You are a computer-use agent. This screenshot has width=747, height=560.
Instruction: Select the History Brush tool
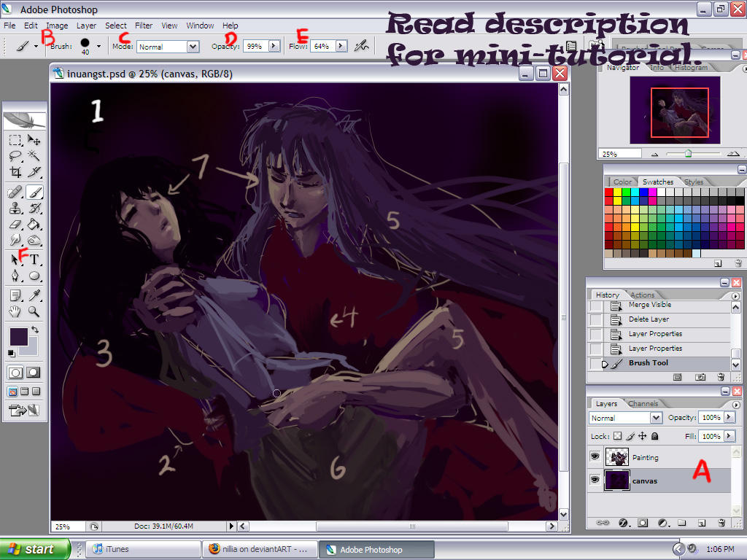pyautogui.click(x=34, y=208)
